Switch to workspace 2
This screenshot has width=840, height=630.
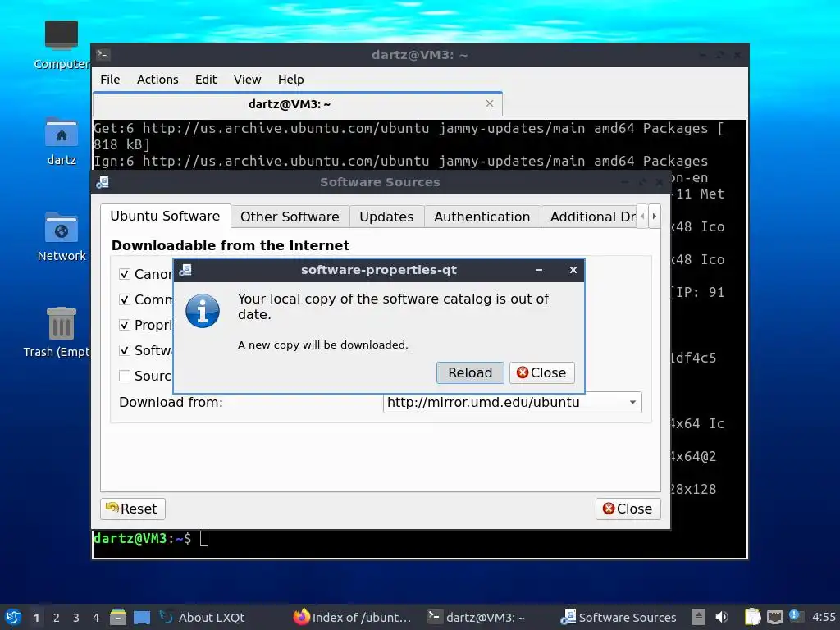(x=57, y=617)
